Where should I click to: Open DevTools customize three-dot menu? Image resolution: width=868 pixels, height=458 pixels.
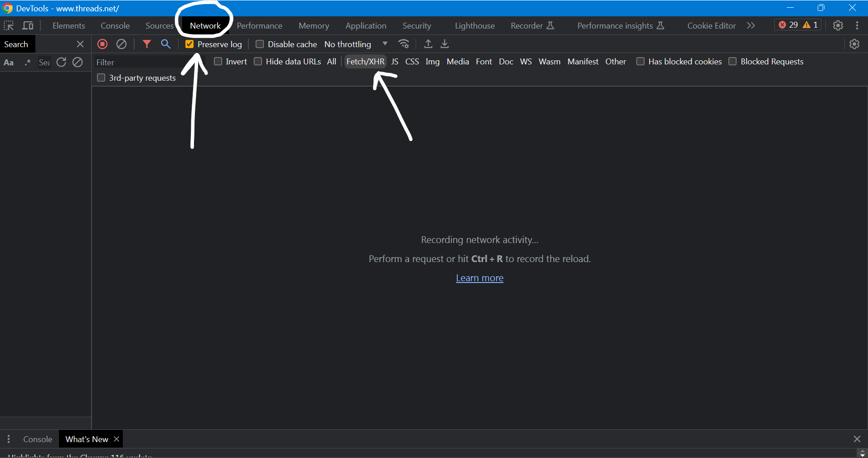(x=857, y=25)
